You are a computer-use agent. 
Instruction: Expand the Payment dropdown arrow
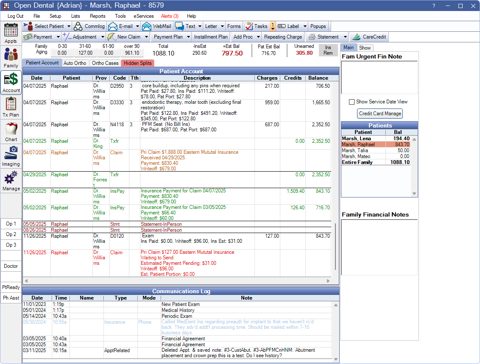58,37
